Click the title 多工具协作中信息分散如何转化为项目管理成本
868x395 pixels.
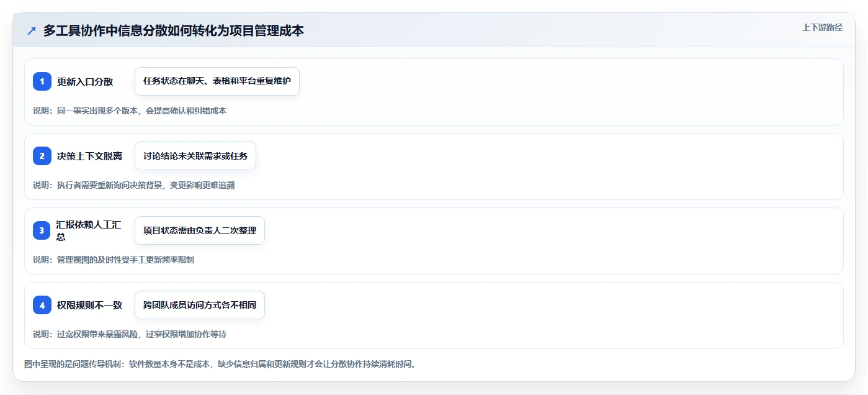(174, 30)
